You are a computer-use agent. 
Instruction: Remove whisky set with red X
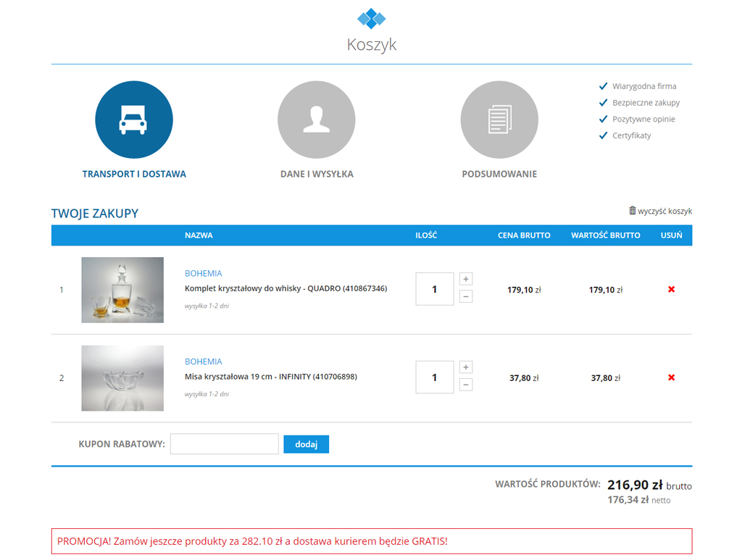[671, 290]
